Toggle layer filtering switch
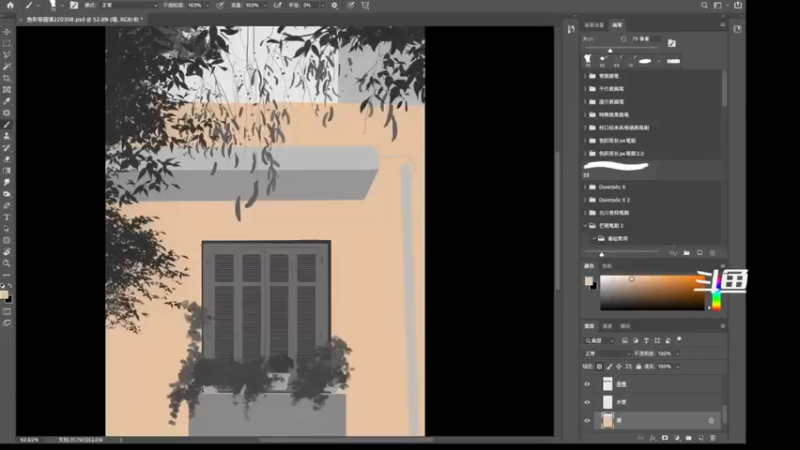 679,339
